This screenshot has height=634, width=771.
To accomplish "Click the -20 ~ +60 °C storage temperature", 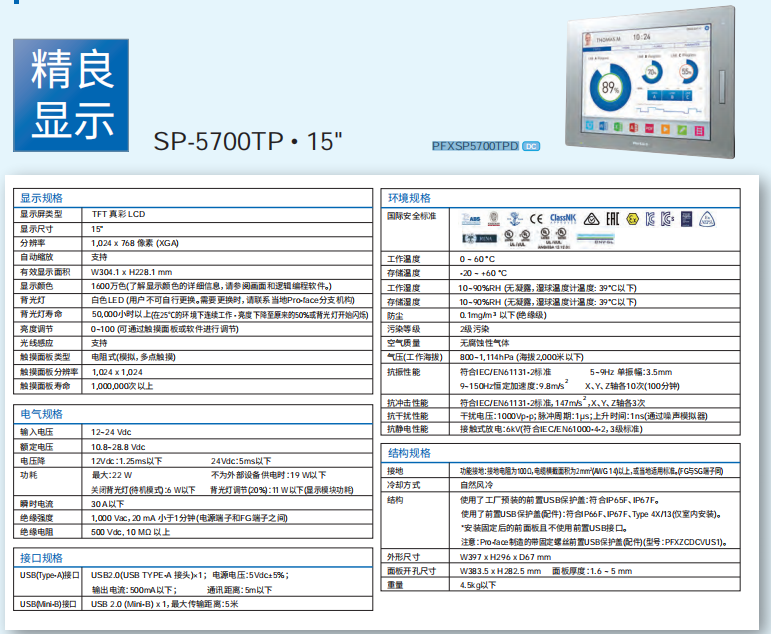I will coord(483,273).
